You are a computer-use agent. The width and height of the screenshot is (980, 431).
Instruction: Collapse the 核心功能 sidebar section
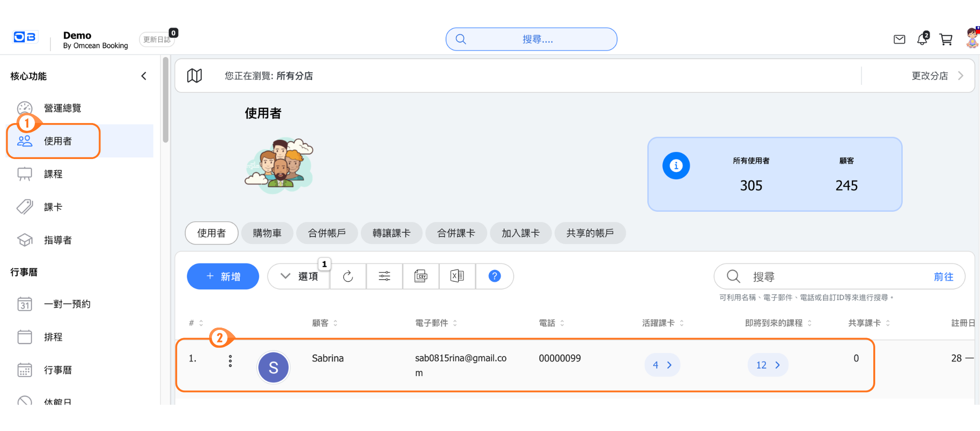(144, 76)
